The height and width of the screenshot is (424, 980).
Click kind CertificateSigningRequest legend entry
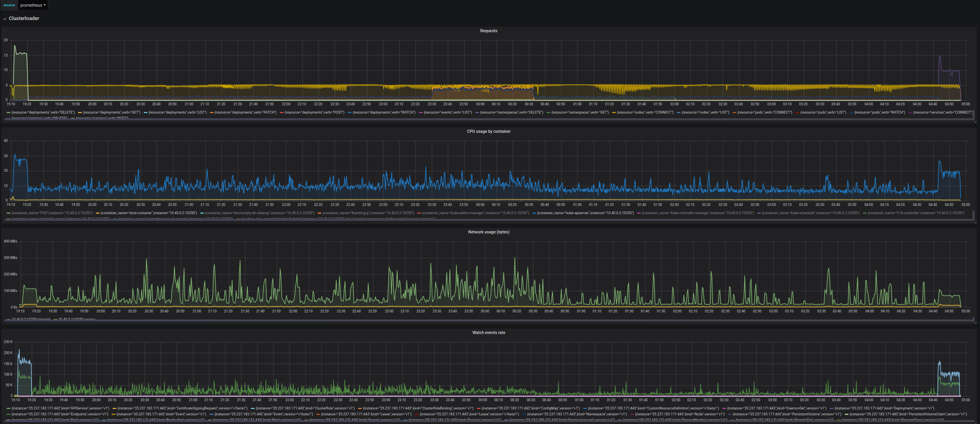pyautogui.click(x=182, y=408)
